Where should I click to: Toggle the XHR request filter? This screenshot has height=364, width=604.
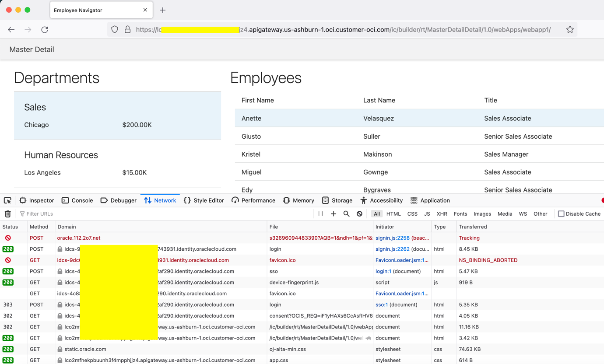[x=442, y=214]
